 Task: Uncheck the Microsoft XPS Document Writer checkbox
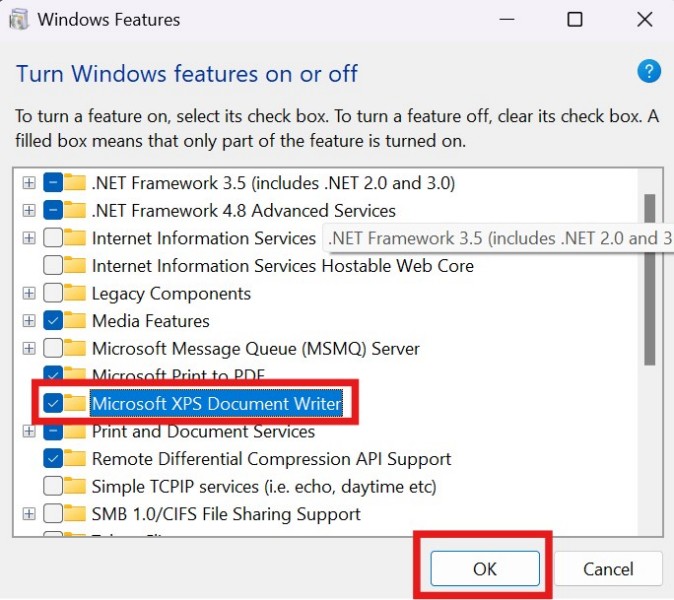pos(53,403)
